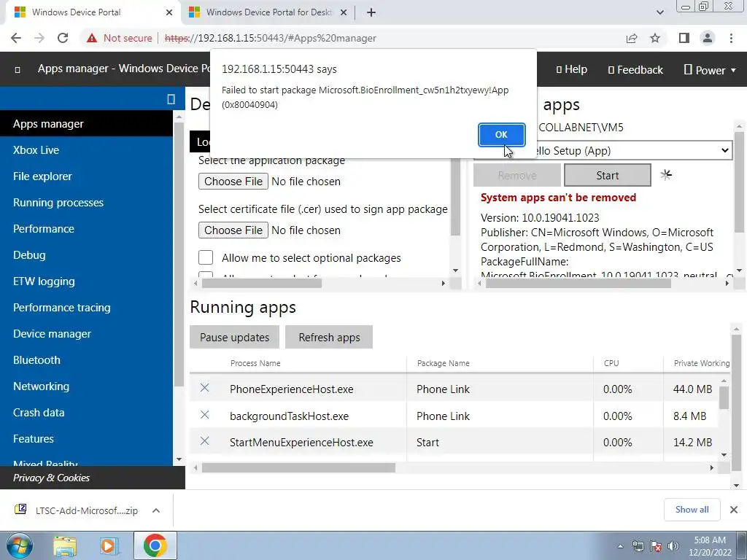The width and height of the screenshot is (747, 560).
Task: Open Privacy & Cookies link
Action: (x=52, y=478)
